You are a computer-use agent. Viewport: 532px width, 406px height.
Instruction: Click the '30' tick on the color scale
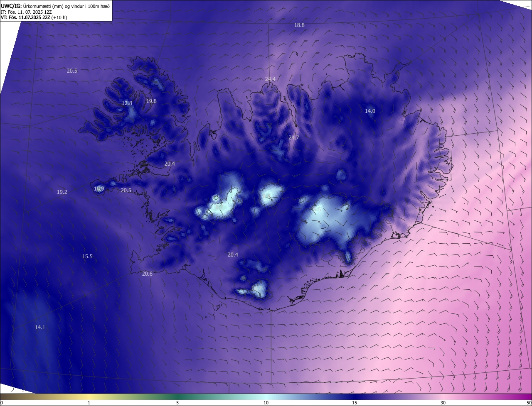pos(443,403)
